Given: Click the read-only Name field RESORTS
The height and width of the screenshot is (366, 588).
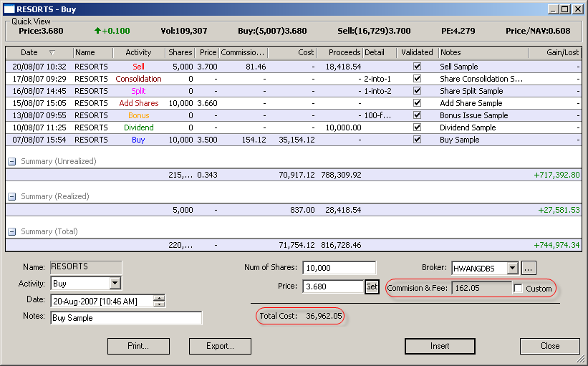Looking at the screenshot, I should pyautogui.click(x=86, y=267).
